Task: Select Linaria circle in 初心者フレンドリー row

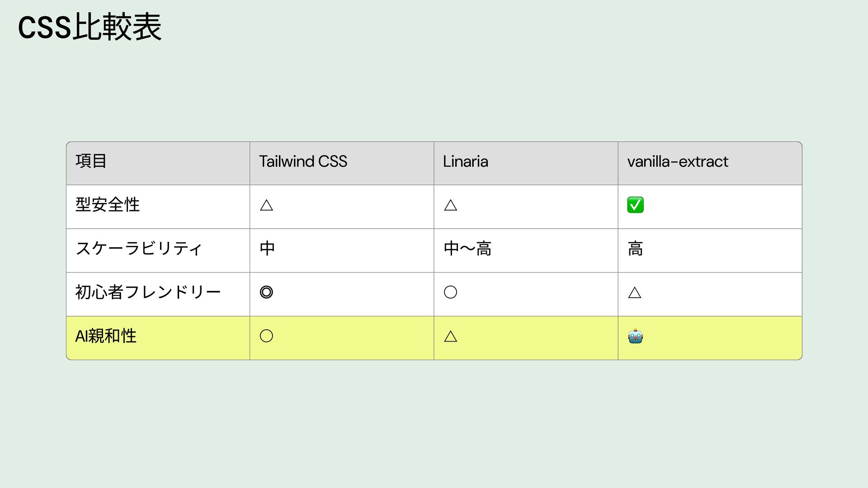Action: (x=450, y=292)
